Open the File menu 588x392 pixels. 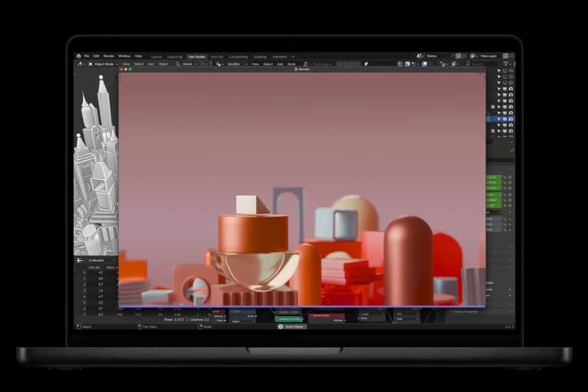coord(87,56)
